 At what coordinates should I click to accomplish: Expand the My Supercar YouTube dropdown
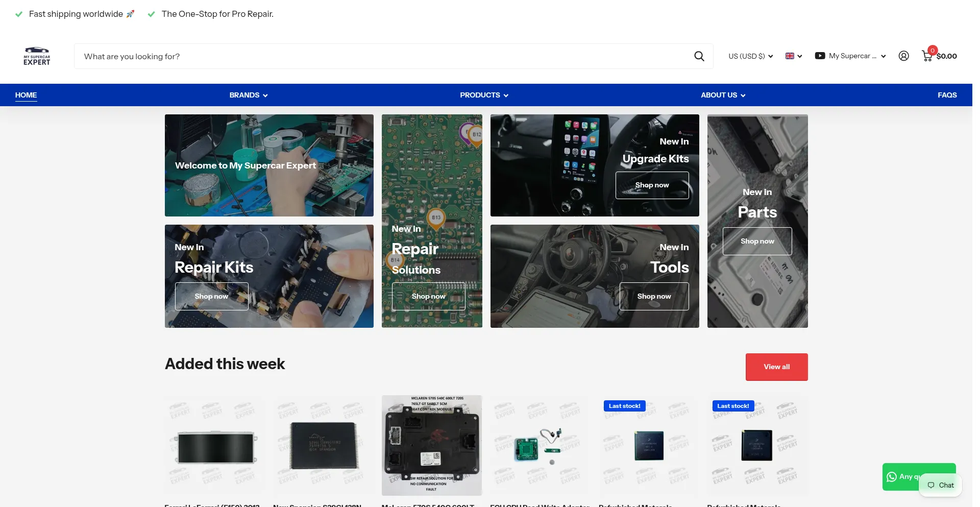[850, 56]
